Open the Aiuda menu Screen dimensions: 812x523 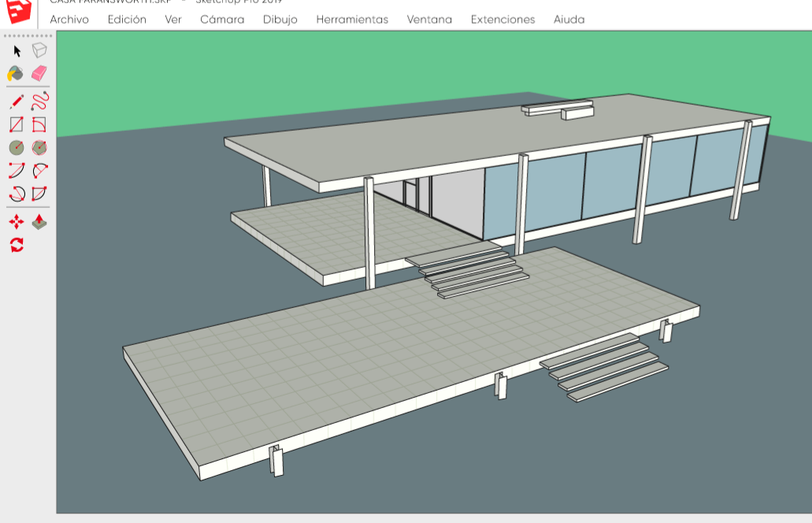[569, 20]
